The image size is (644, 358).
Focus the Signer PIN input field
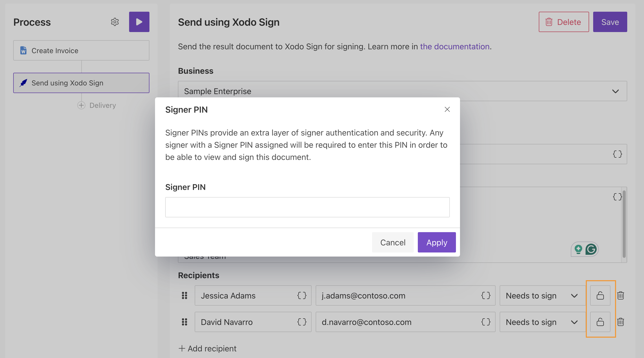point(307,207)
